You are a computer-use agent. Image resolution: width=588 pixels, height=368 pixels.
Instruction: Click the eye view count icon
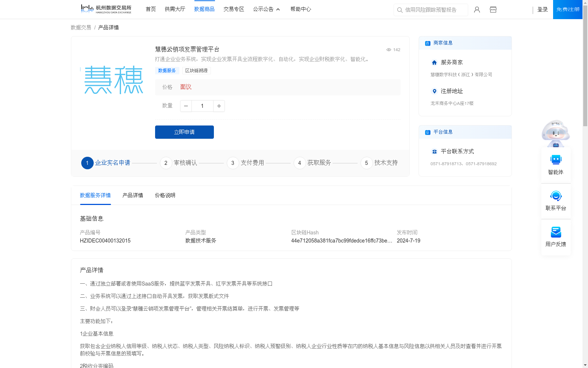[x=389, y=50]
